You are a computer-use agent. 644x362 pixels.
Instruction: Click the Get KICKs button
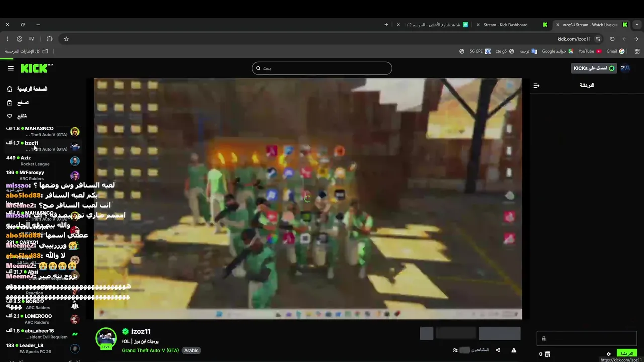tap(594, 68)
